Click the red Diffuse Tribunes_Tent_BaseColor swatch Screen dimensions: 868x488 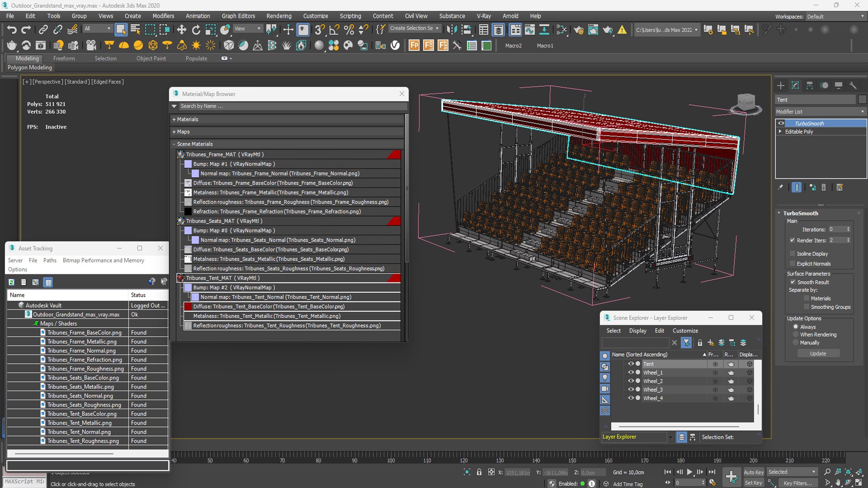188,306
